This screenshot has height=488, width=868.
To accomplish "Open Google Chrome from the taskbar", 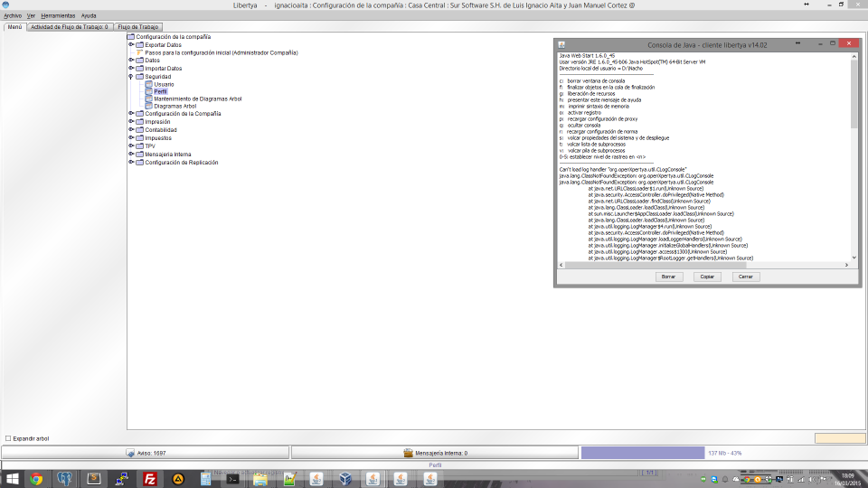I will pos(36,479).
